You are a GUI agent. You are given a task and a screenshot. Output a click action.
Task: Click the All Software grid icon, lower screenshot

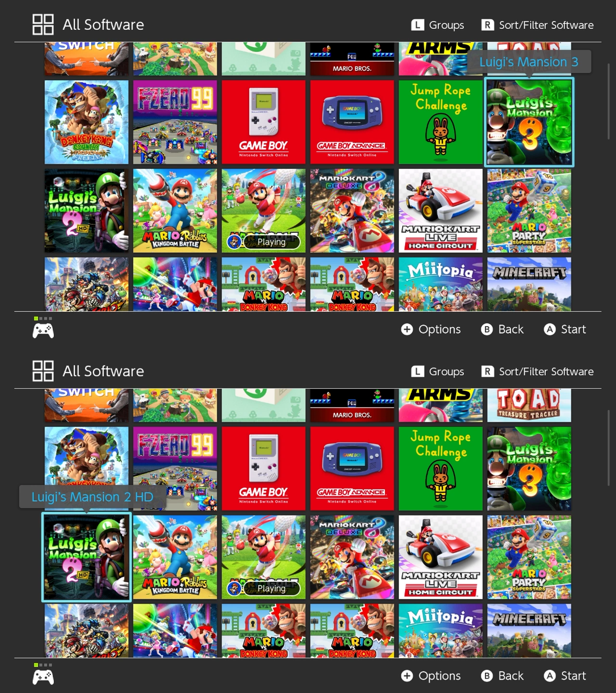point(43,371)
